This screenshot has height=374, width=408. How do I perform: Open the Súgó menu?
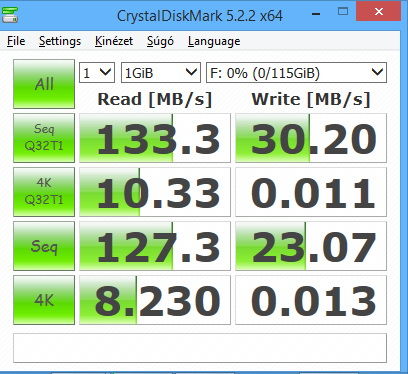pos(160,41)
